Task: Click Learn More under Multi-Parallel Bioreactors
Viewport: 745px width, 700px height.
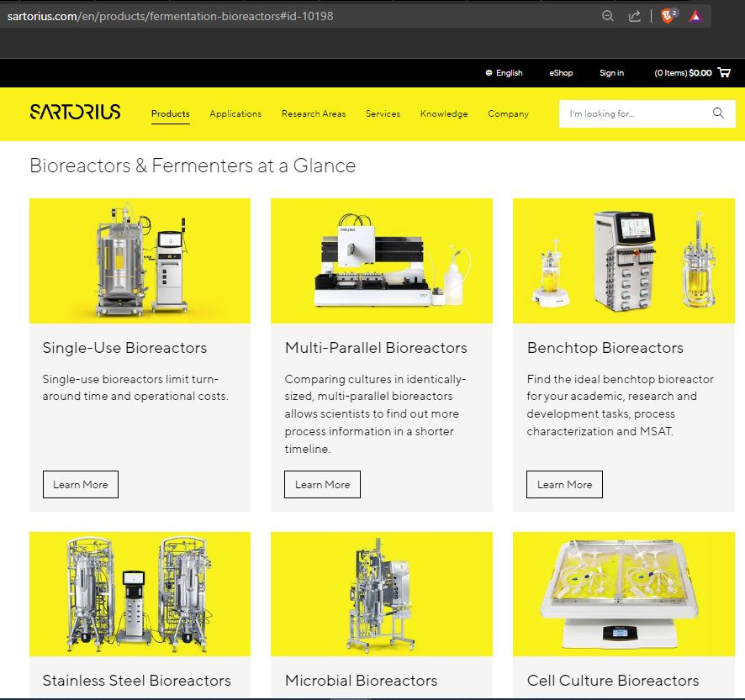Action: pyautogui.click(x=322, y=484)
